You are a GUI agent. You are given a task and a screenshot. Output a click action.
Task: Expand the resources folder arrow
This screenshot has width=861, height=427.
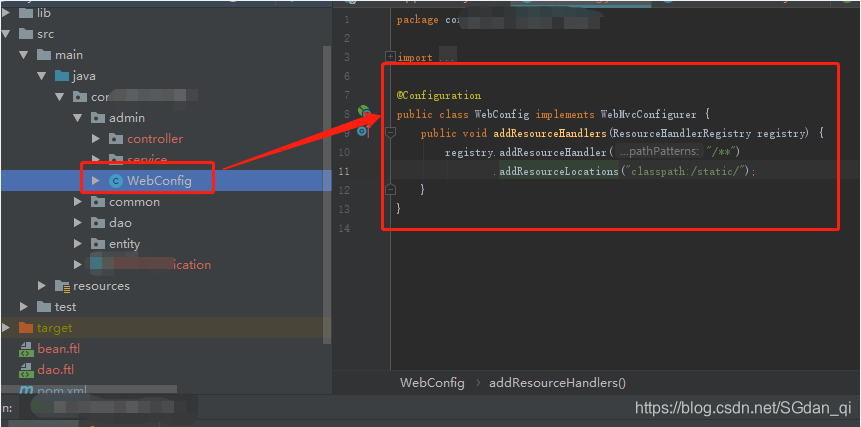click(42, 285)
